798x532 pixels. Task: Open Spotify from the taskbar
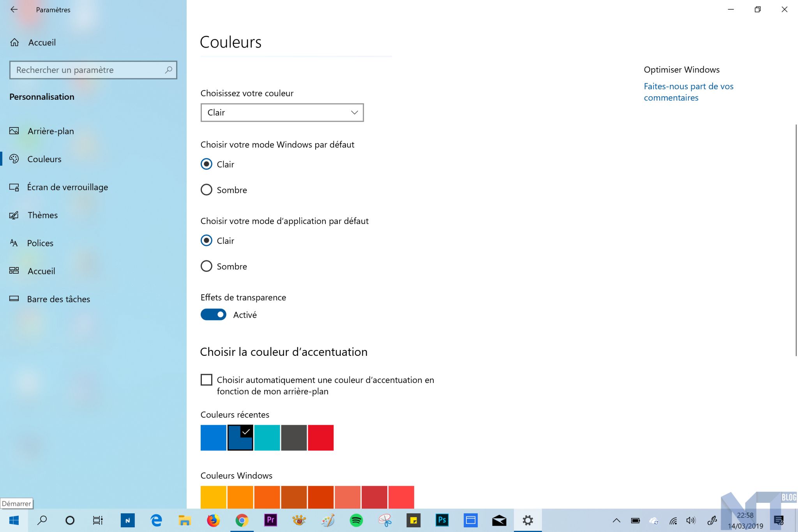(x=356, y=520)
